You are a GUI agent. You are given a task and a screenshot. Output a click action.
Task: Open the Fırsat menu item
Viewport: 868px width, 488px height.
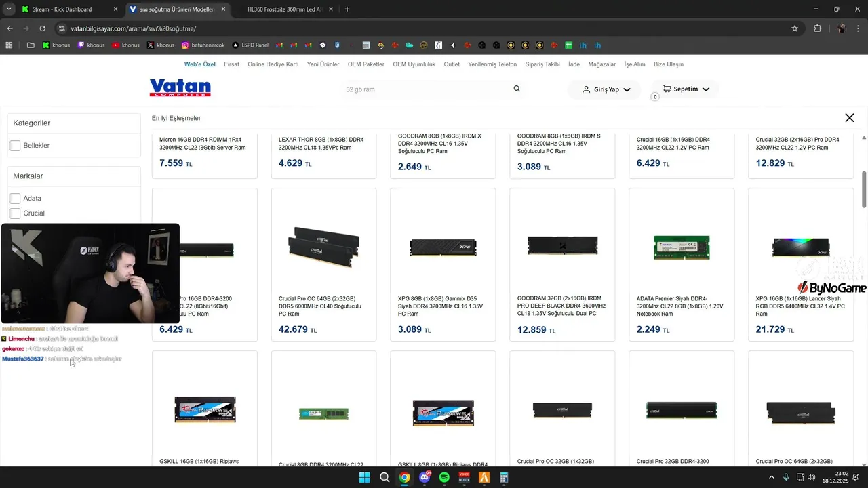[x=231, y=64]
